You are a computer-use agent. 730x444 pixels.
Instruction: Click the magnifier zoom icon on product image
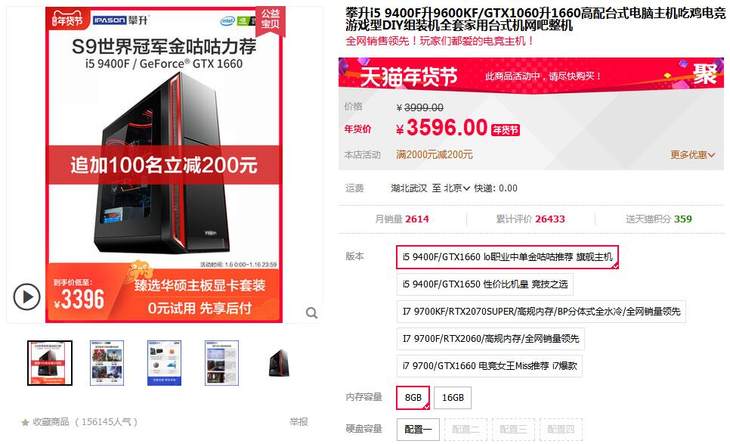[x=311, y=313]
